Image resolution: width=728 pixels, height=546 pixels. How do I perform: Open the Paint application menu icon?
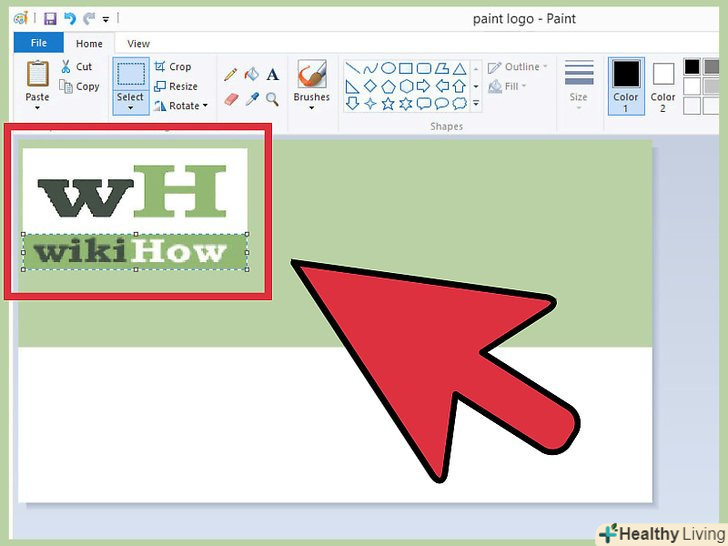[x=21, y=19]
